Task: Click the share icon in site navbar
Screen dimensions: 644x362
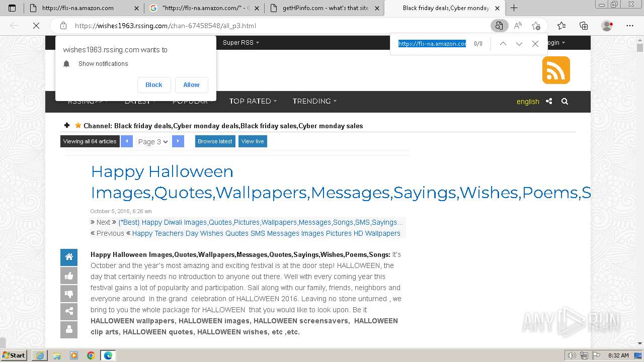Action: point(549,101)
